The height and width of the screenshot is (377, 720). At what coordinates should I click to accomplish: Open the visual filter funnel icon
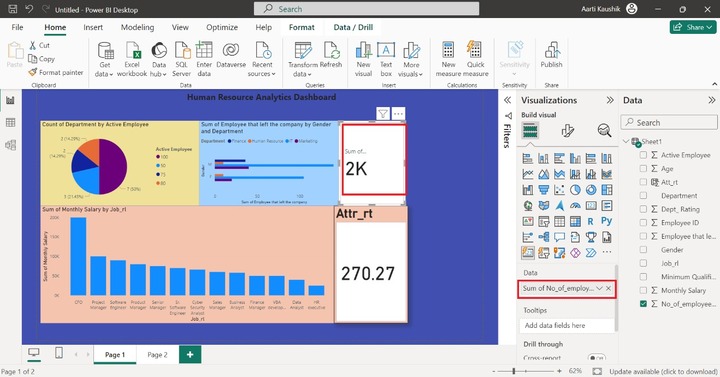[x=383, y=113]
